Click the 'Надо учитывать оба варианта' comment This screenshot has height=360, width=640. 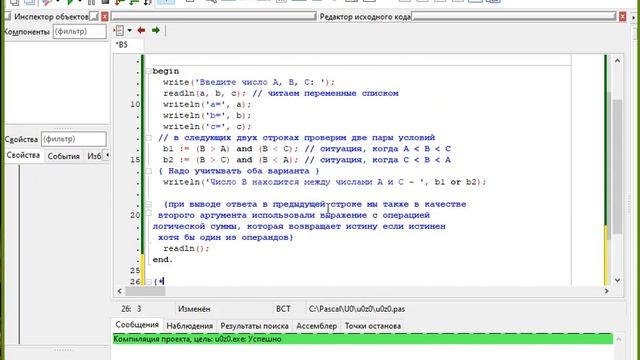coord(239,171)
